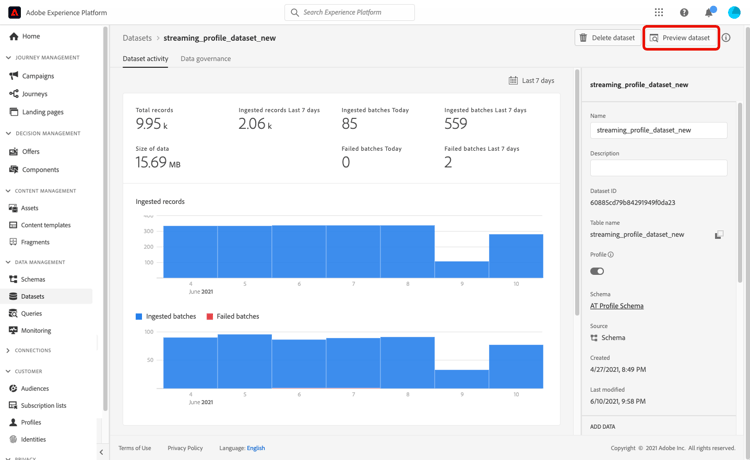Click the dataset Name input field
This screenshot has width=750, height=460.
(x=659, y=130)
